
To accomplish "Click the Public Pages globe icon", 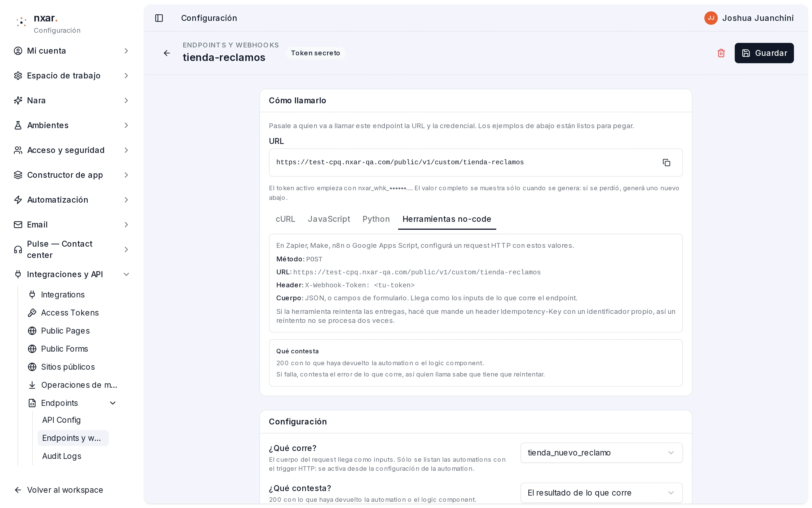I will (32, 331).
